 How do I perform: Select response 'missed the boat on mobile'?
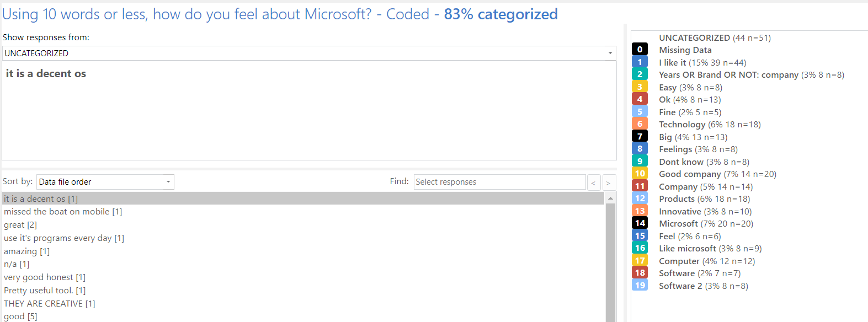pyautogui.click(x=63, y=212)
